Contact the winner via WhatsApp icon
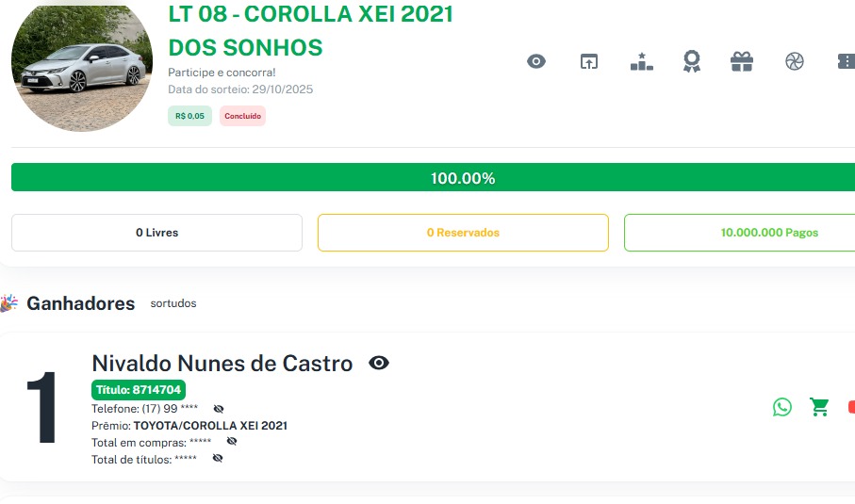Screen dimensions: 855x504 click(x=782, y=407)
